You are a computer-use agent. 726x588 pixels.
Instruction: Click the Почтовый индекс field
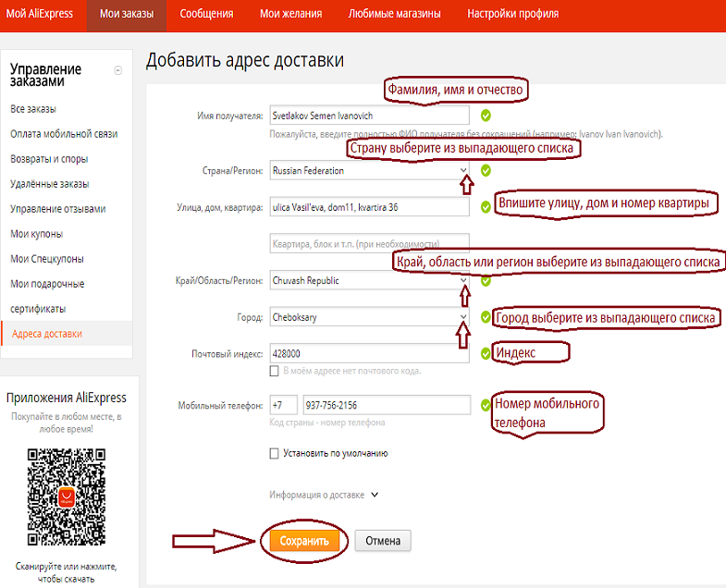pyautogui.click(x=370, y=354)
